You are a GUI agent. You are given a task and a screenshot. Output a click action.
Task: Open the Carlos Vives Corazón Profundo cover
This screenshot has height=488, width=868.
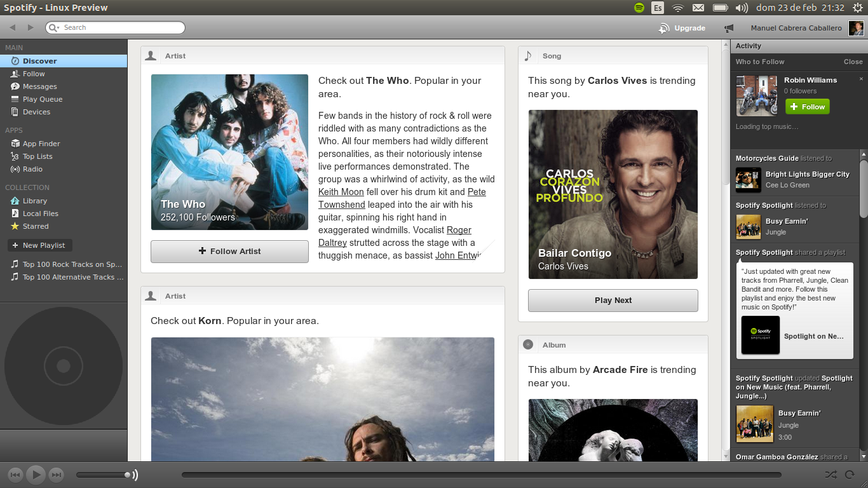613,194
